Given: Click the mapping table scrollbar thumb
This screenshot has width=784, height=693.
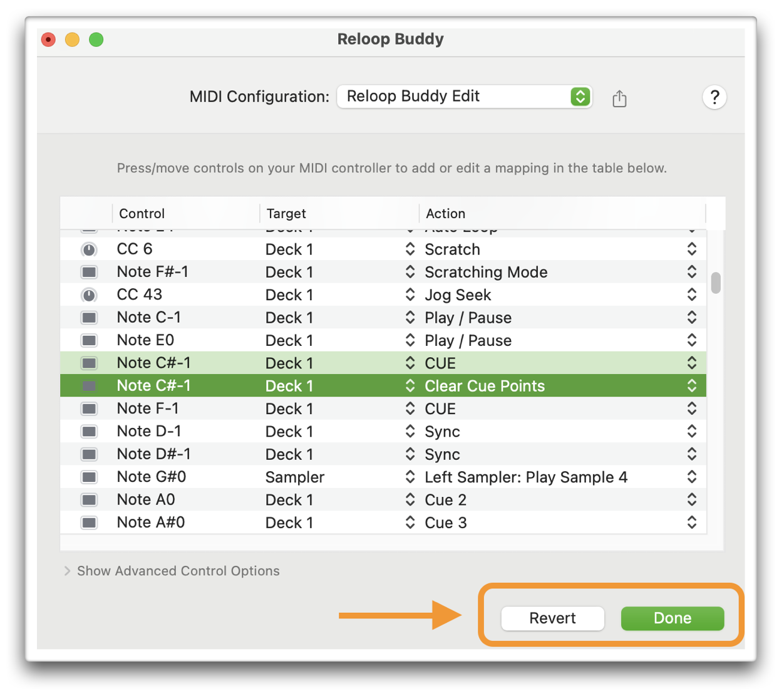Looking at the screenshot, I should point(716,283).
